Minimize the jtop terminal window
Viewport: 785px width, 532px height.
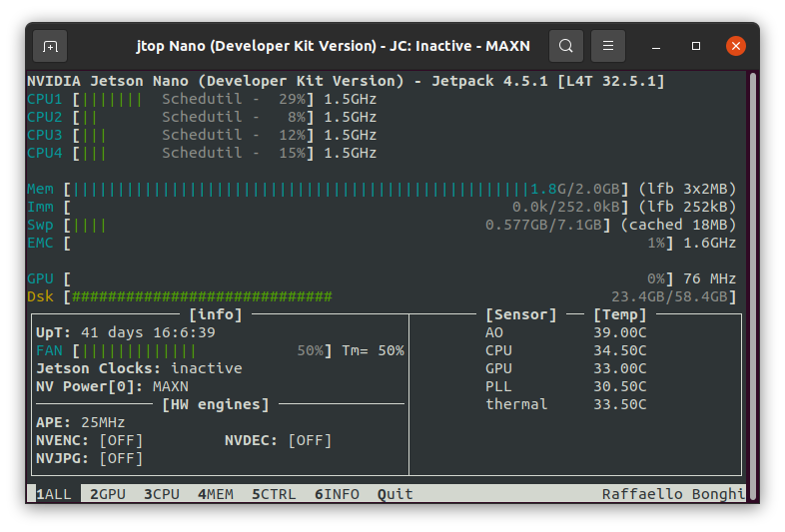point(656,46)
